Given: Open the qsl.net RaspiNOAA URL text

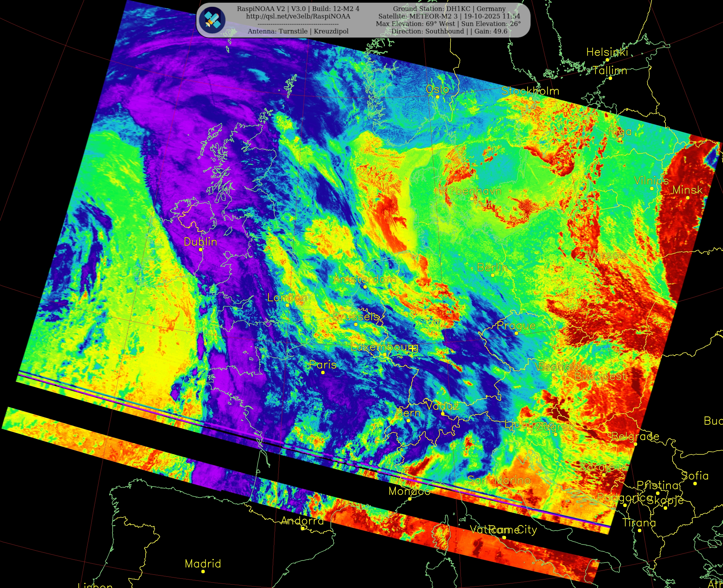Looking at the screenshot, I should (298, 16).
